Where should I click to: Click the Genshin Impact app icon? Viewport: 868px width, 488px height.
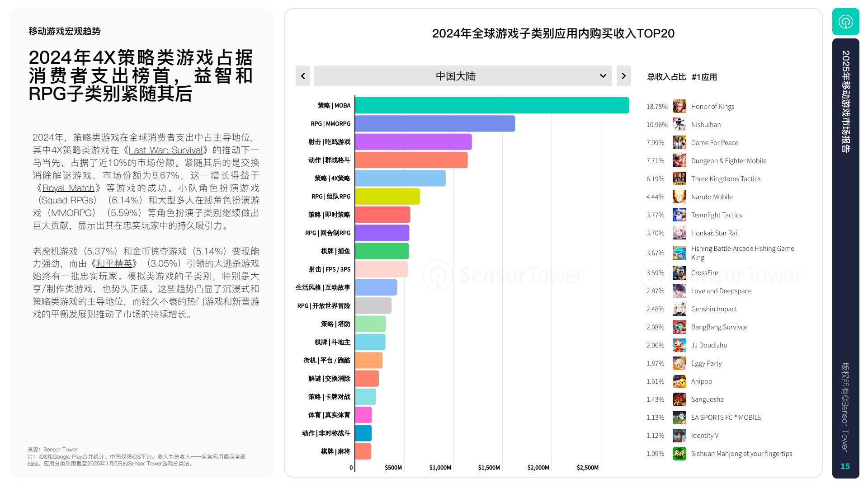coord(679,309)
